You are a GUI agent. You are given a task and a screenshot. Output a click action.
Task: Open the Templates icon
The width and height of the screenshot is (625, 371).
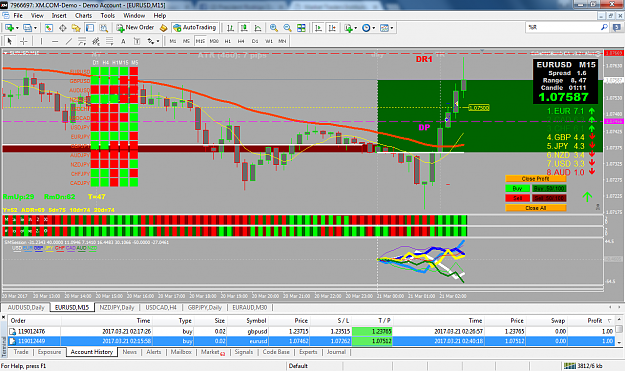(384, 27)
